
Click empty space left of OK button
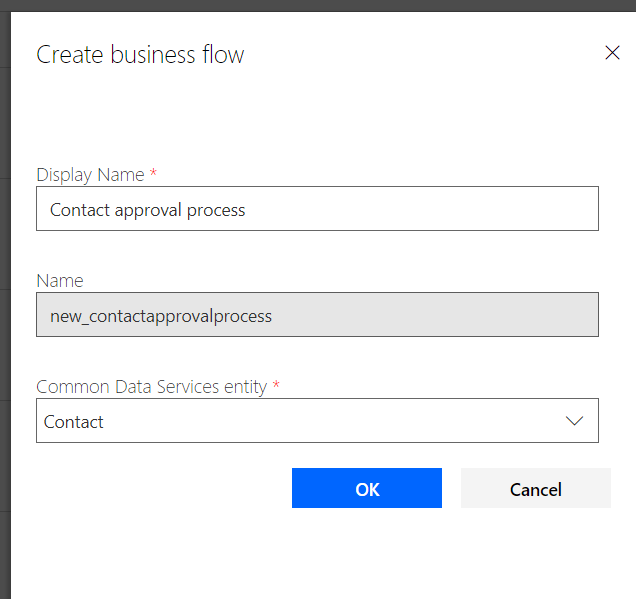[160, 489]
